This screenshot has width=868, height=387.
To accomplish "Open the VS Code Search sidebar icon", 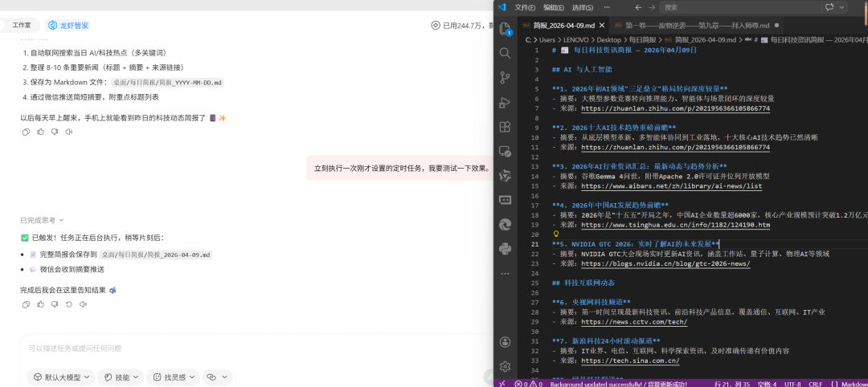I will tap(505, 53).
